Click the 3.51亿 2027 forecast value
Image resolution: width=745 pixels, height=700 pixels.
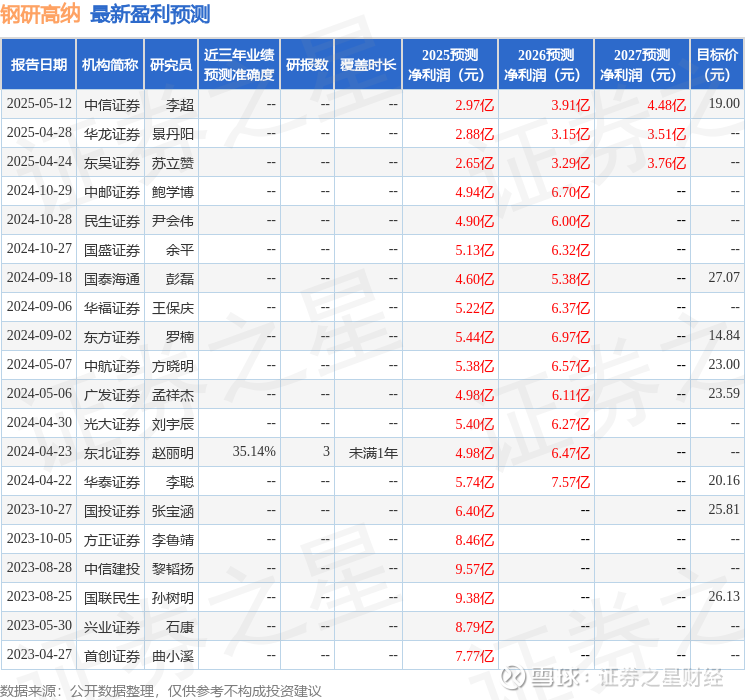(667, 134)
